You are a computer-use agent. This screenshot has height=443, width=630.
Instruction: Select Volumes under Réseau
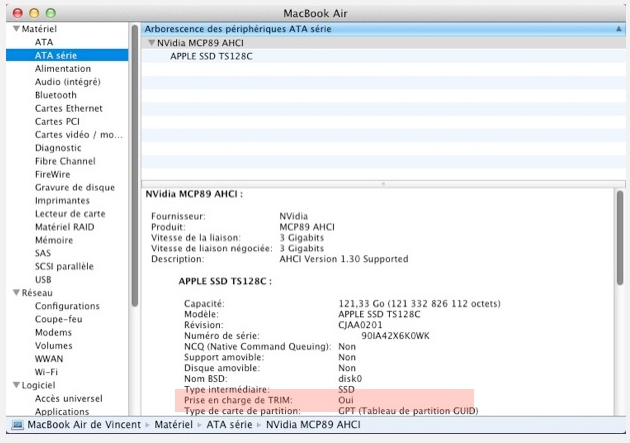click(x=53, y=346)
